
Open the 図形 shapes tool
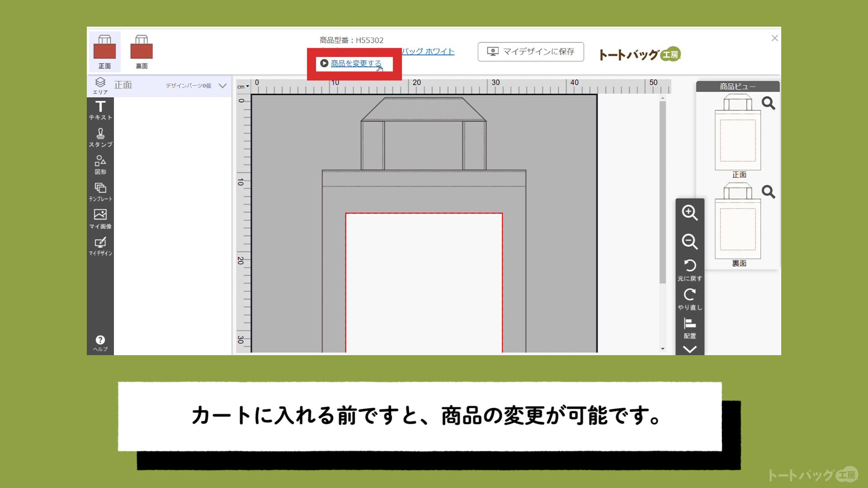[x=100, y=165]
